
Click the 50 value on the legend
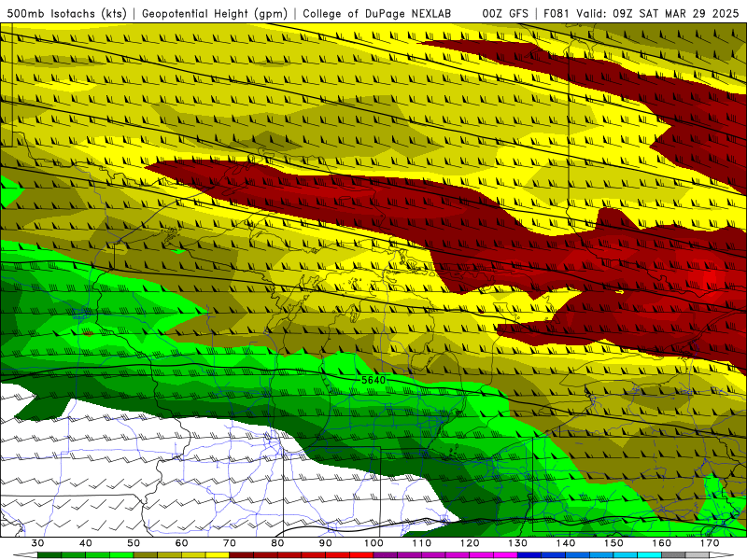134,543
